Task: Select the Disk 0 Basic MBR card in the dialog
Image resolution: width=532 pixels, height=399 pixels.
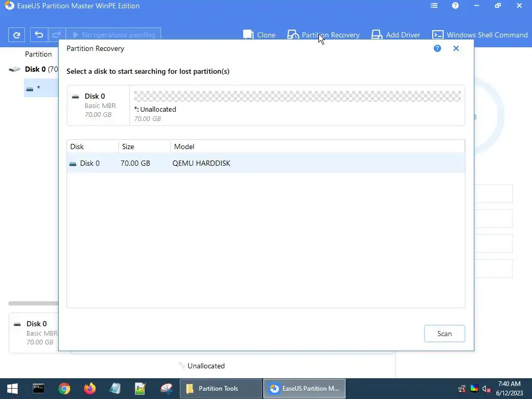Action: coord(98,105)
